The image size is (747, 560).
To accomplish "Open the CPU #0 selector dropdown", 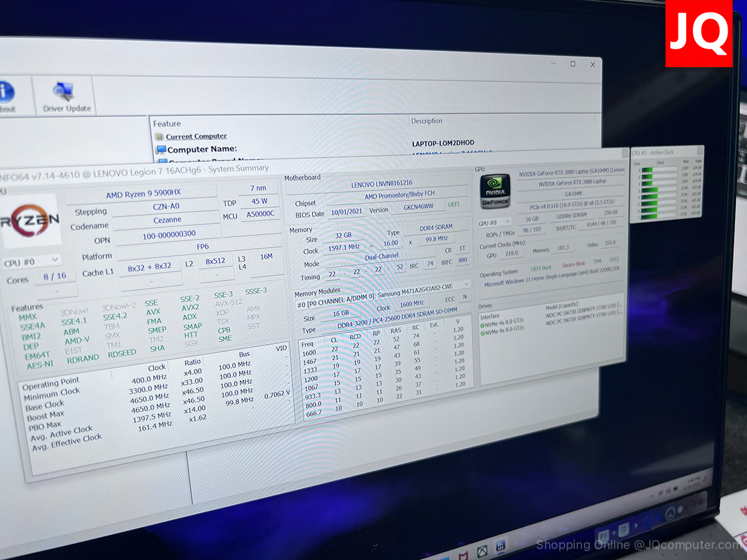I will [31, 261].
